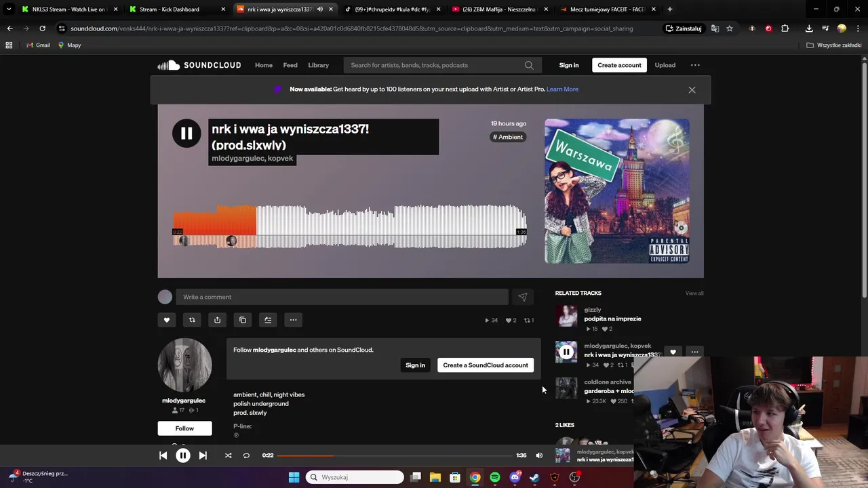Dismiss the Artist Pro announcement banner
The height and width of the screenshot is (488, 868).
(x=692, y=89)
